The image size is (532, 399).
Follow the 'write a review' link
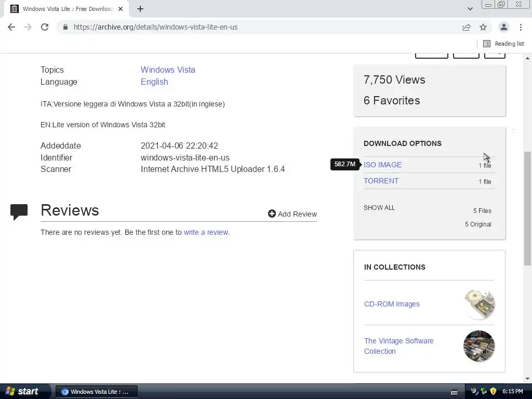point(206,232)
